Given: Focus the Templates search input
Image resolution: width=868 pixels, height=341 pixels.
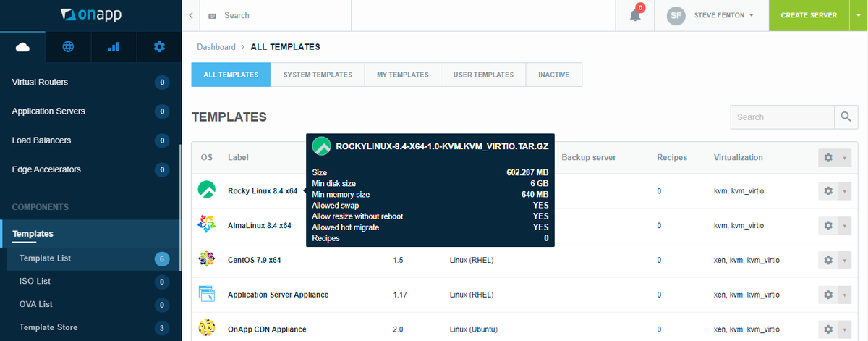Looking at the screenshot, I should click(782, 117).
